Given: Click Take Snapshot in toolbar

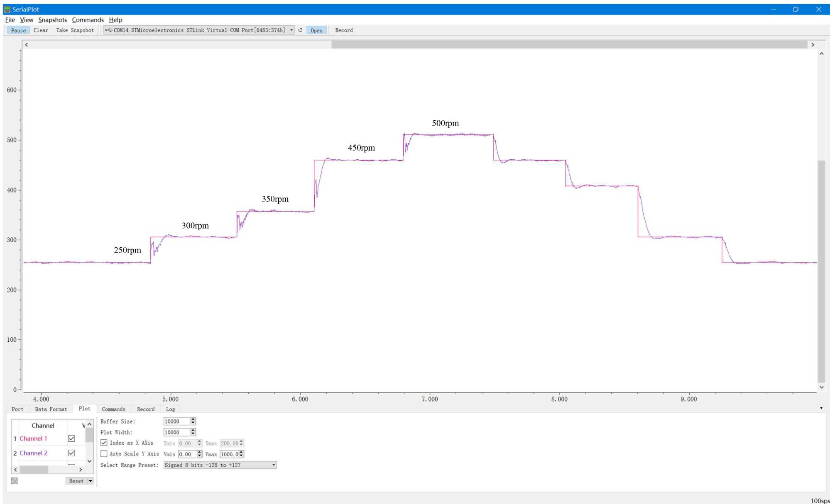Looking at the screenshot, I should click(75, 30).
